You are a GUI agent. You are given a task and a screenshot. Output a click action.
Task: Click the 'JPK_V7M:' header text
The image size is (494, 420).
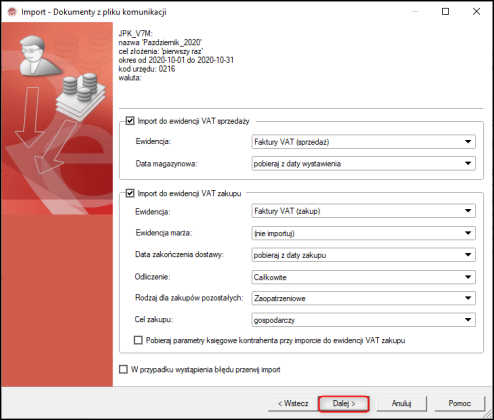(x=135, y=33)
